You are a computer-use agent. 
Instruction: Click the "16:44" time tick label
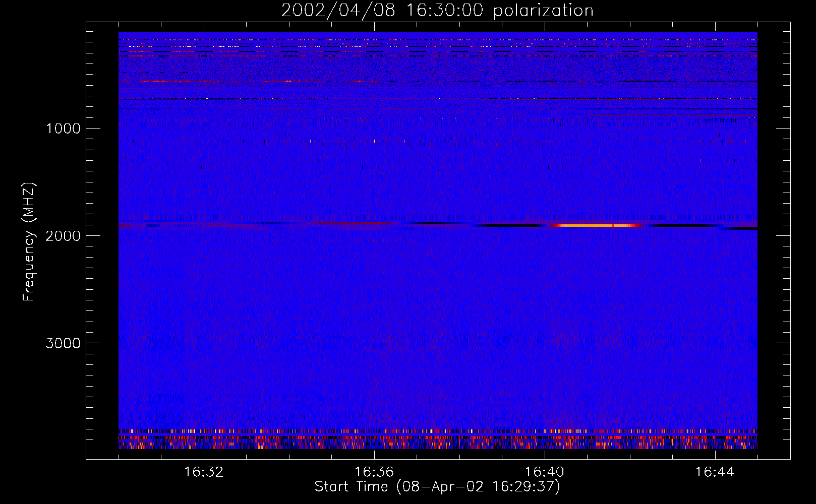click(715, 472)
